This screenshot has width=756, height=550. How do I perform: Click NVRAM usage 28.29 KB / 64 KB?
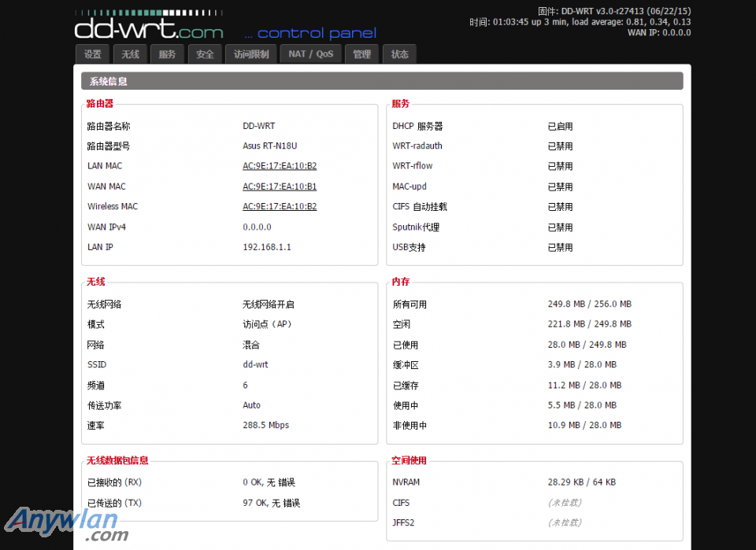pyautogui.click(x=582, y=482)
